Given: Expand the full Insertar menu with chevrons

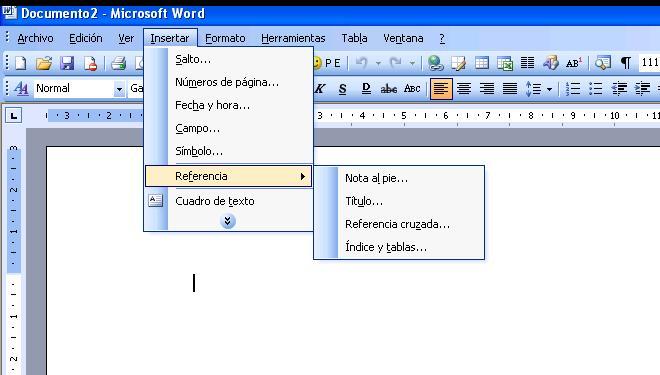Looking at the screenshot, I should [228, 221].
